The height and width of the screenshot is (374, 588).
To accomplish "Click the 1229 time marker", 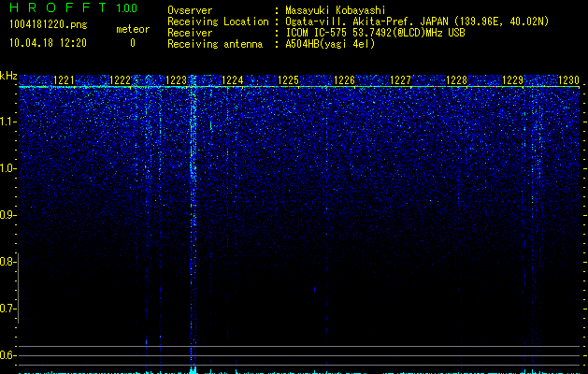I will 512,80.
